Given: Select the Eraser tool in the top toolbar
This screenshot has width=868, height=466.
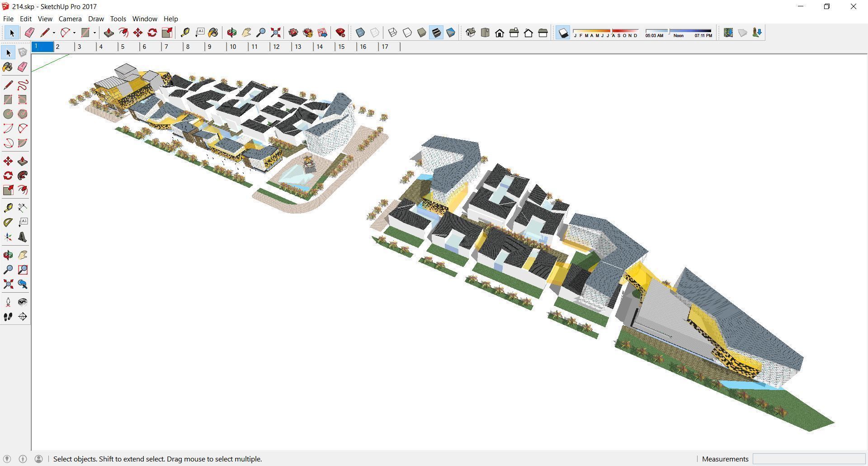Looking at the screenshot, I should coord(30,33).
